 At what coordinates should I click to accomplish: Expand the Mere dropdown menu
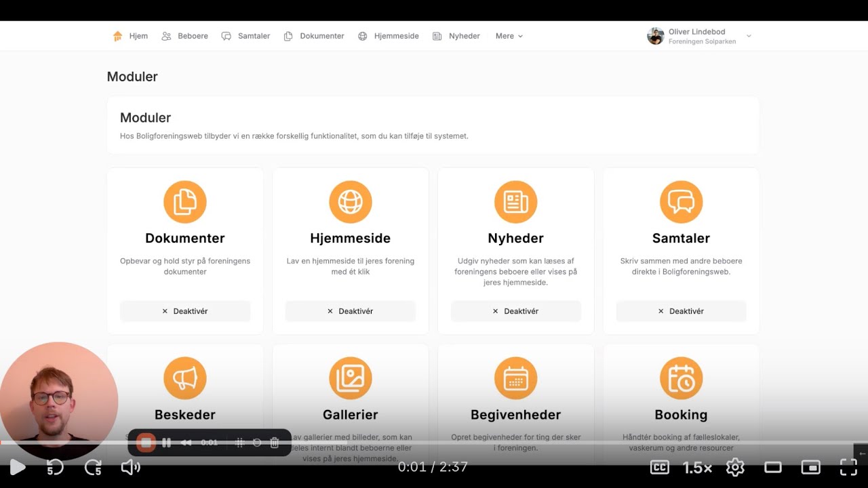coord(509,36)
